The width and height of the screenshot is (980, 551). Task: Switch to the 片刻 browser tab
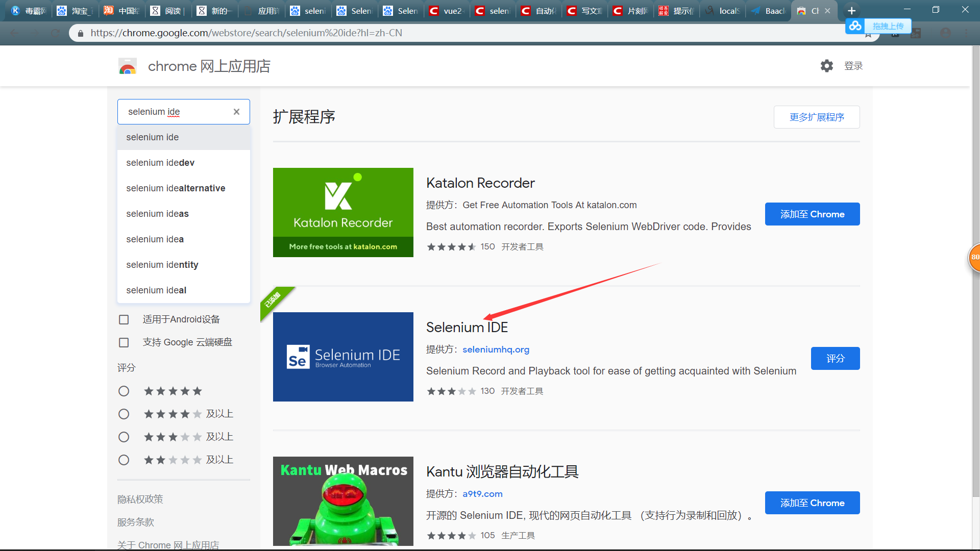(x=630, y=11)
